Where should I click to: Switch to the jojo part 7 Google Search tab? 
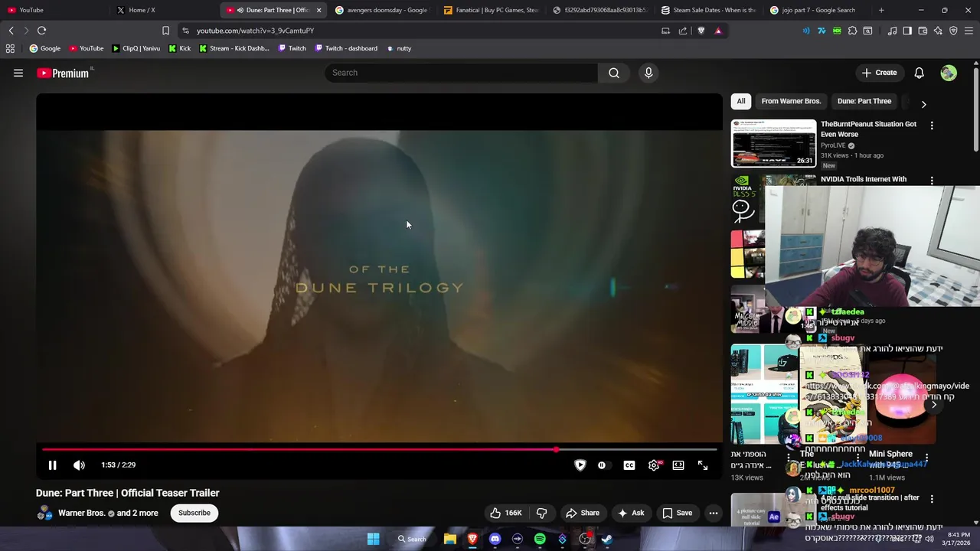click(818, 10)
